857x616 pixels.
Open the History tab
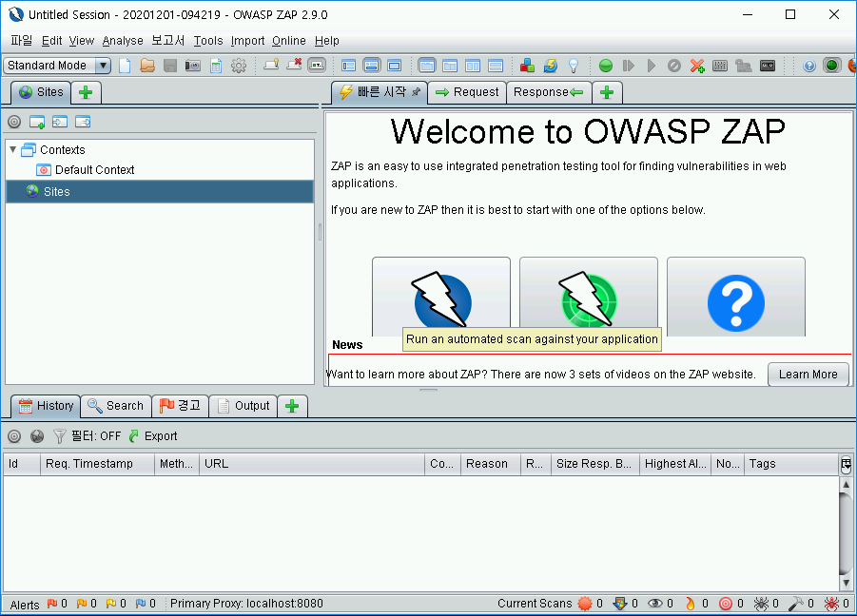pyautogui.click(x=46, y=406)
